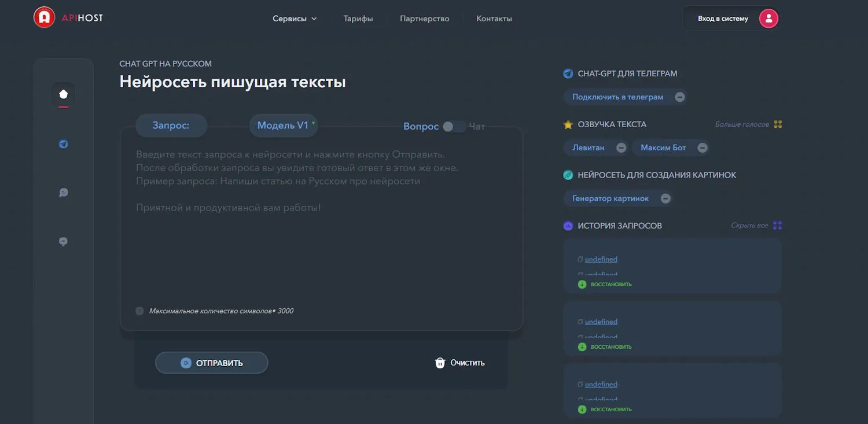Click the user avatar icon in header

coord(768,19)
